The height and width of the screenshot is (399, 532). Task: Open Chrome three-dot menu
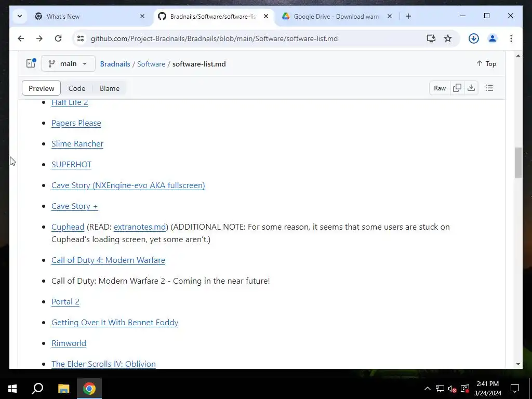point(511,38)
